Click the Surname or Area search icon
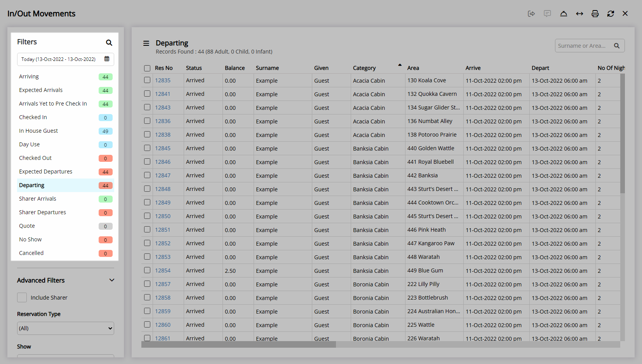642x364 pixels. tap(617, 46)
